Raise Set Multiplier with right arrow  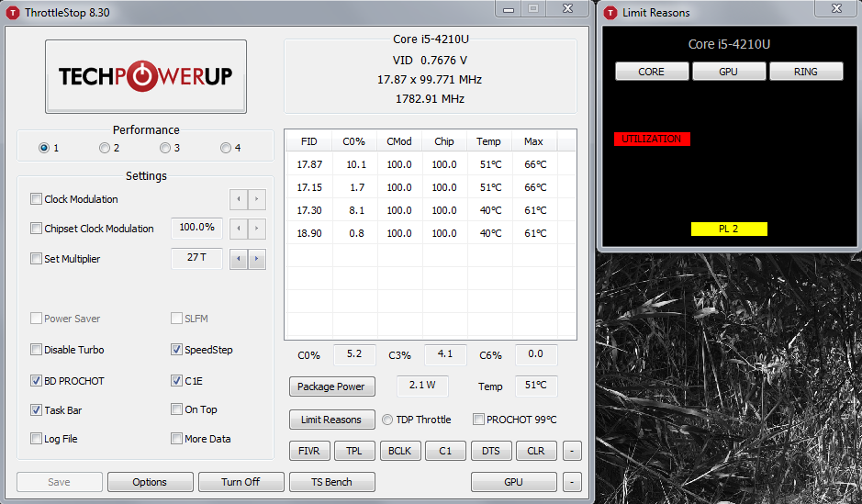(257, 258)
